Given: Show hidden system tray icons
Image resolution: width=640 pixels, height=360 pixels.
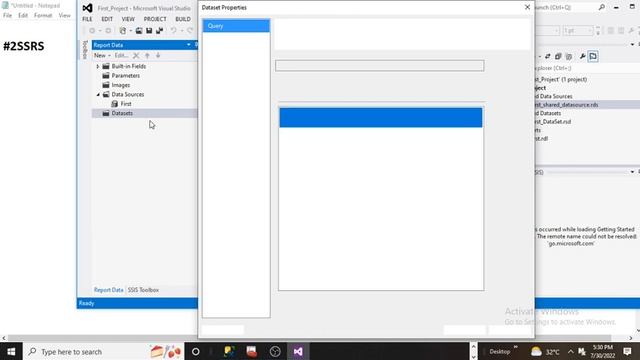Looking at the screenshot, I should coord(570,351).
